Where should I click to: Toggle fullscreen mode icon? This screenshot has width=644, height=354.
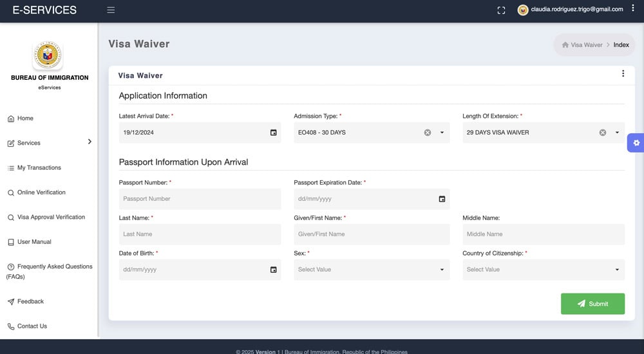(502, 10)
